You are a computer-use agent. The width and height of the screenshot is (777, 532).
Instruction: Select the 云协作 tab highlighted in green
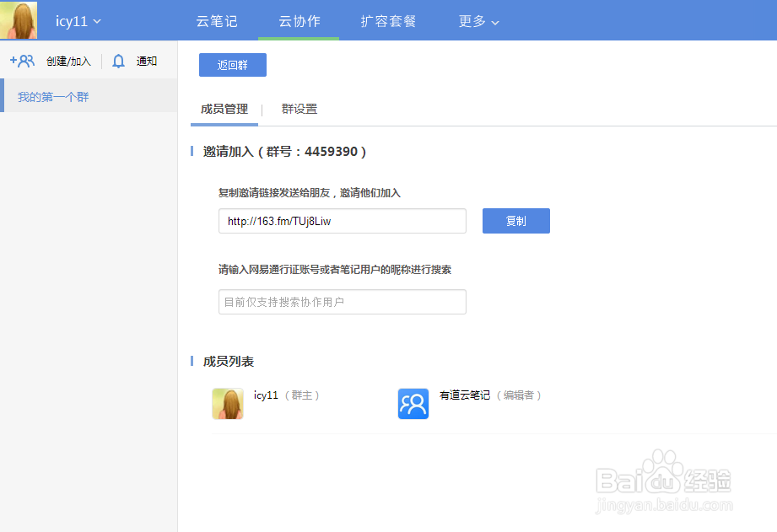[x=299, y=21]
